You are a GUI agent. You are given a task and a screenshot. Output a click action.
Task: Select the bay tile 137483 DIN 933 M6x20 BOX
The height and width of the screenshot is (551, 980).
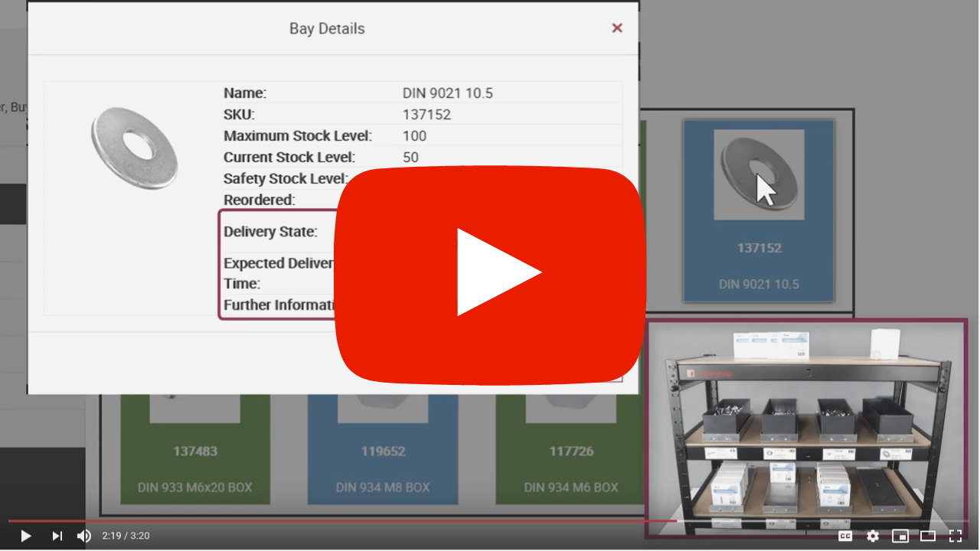coord(195,448)
